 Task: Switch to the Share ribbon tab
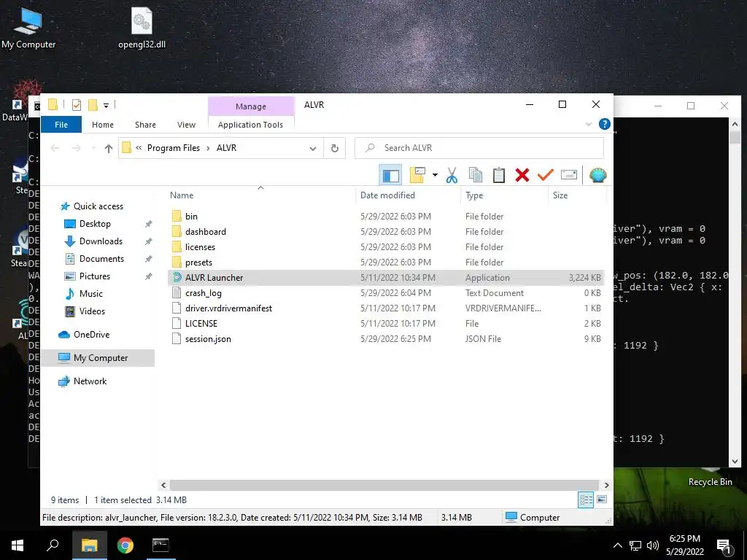(145, 124)
